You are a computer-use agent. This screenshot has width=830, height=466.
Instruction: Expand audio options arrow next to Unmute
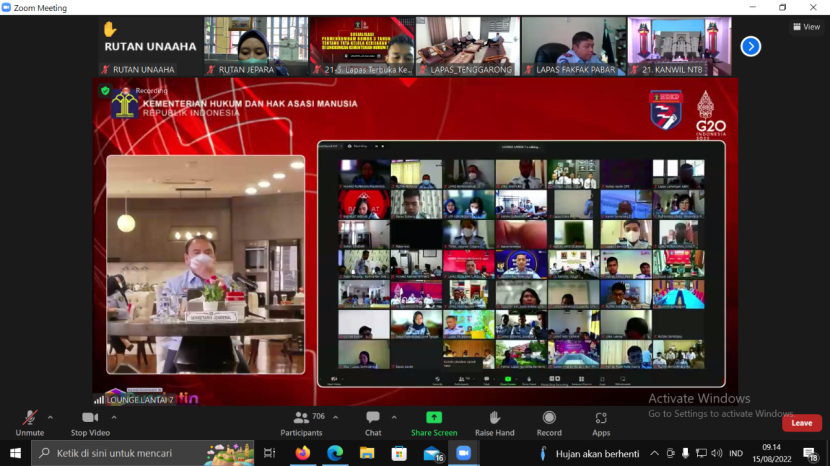(50, 418)
